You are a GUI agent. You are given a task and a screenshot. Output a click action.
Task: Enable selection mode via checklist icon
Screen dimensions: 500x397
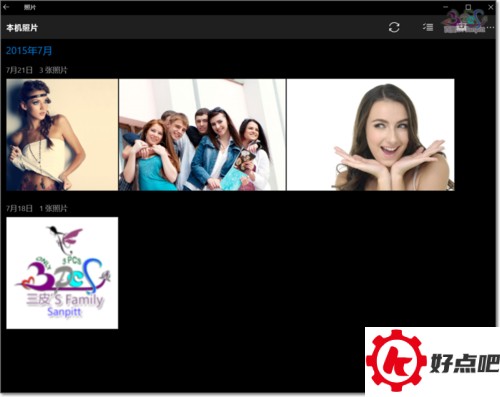(428, 27)
